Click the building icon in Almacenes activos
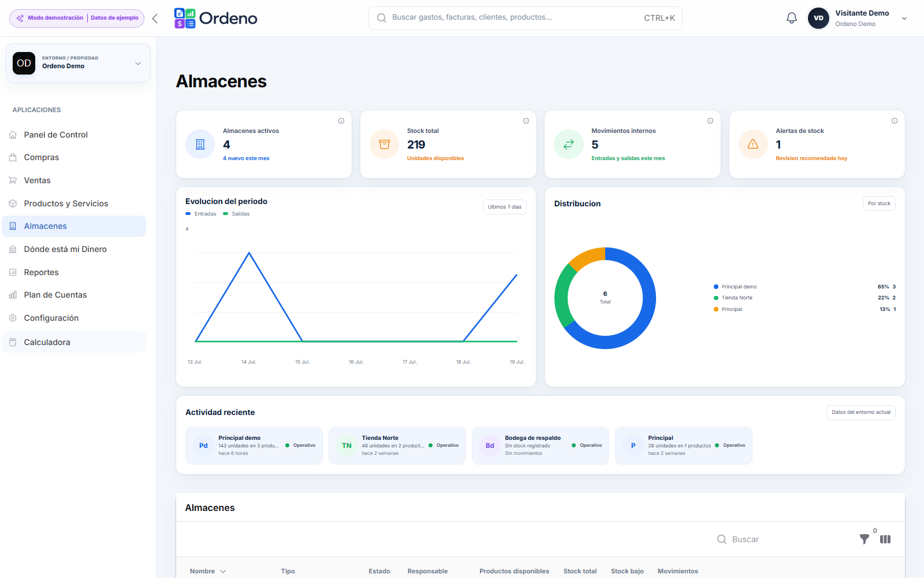 pos(200,144)
